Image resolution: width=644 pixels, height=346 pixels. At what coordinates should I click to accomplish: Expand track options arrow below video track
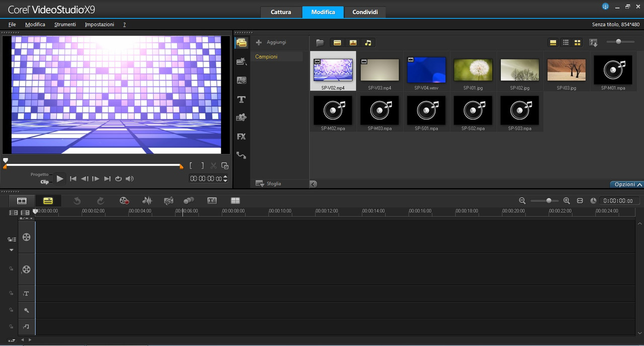pos(12,250)
